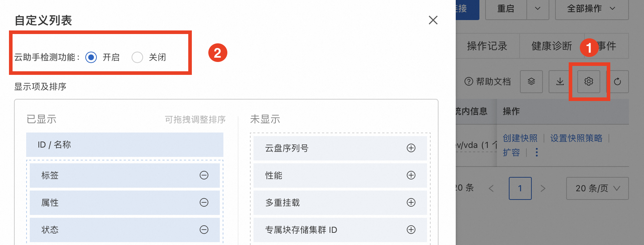644x245 pixels.
Task: Add 性能 column with plus icon
Action: click(411, 175)
